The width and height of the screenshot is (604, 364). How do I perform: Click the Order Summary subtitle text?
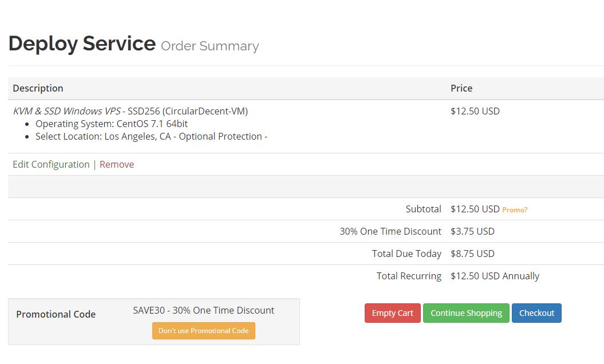pyautogui.click(x=210, y=46)
